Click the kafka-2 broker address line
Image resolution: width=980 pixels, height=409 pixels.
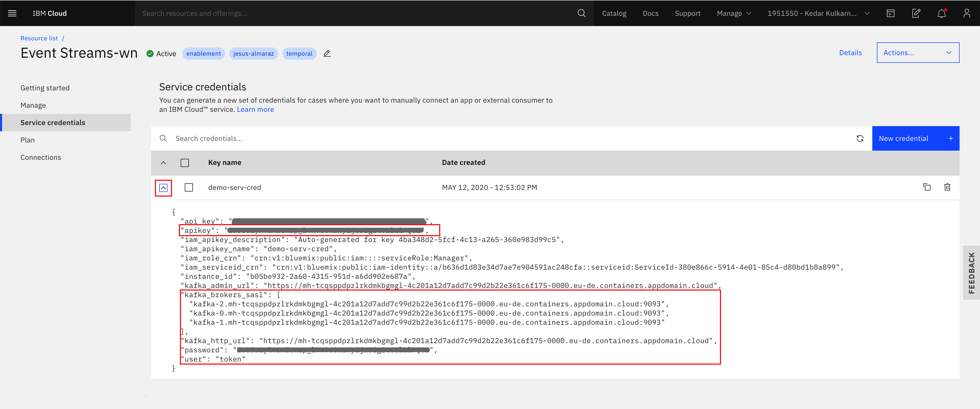tap(429, 304)
